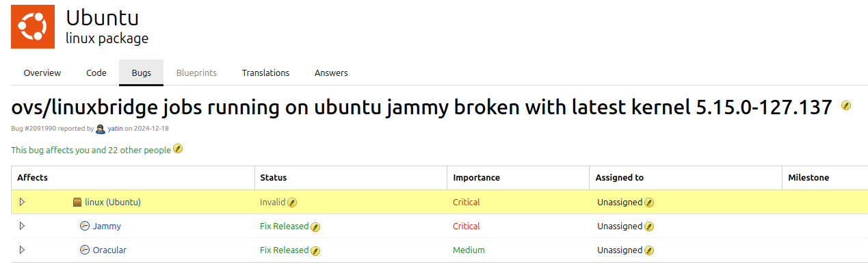Switch to the Overview tab
This screenshot has height=273, width=868.
click(x=42, y=73)
